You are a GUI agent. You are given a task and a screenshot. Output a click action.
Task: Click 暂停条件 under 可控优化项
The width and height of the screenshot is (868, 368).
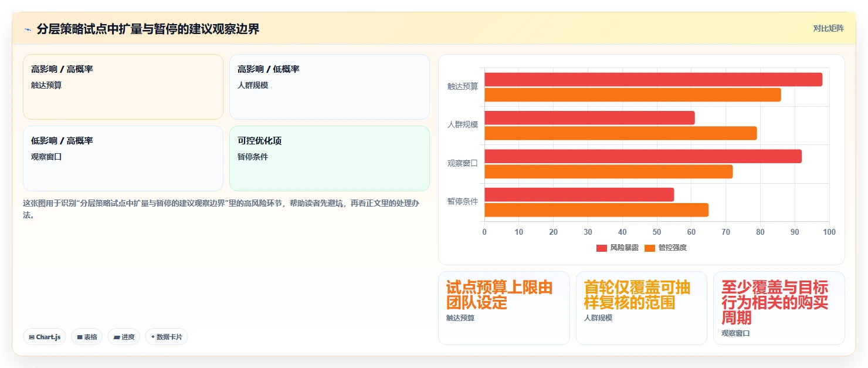pyautogui.click(x=253, y=157)
